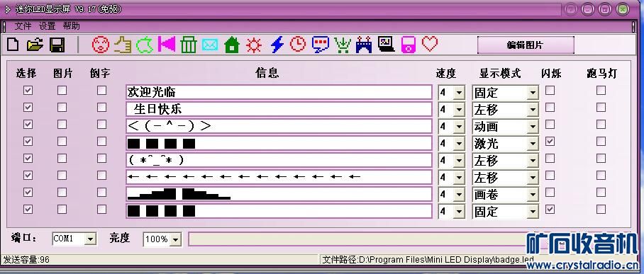This screenshot has width=644, height=274.
Task: Insert the red heart outline icon
Action: pos(430,43)
